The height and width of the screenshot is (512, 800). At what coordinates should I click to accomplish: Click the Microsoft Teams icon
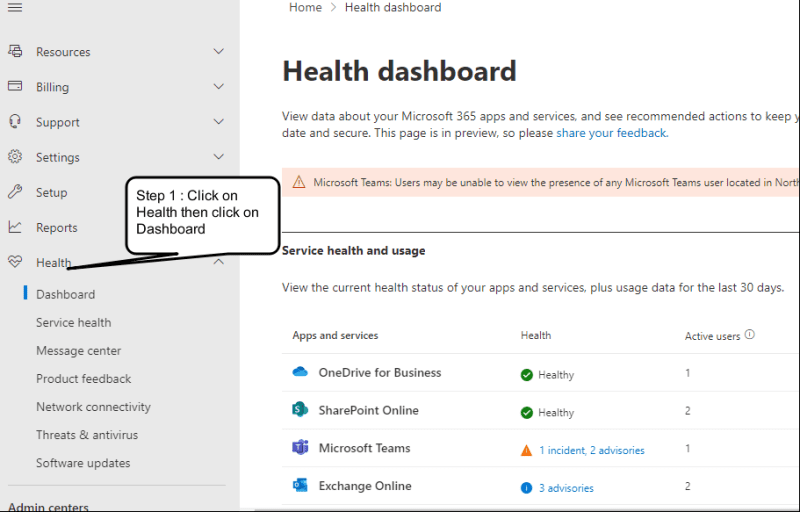(x=300, y=447)
